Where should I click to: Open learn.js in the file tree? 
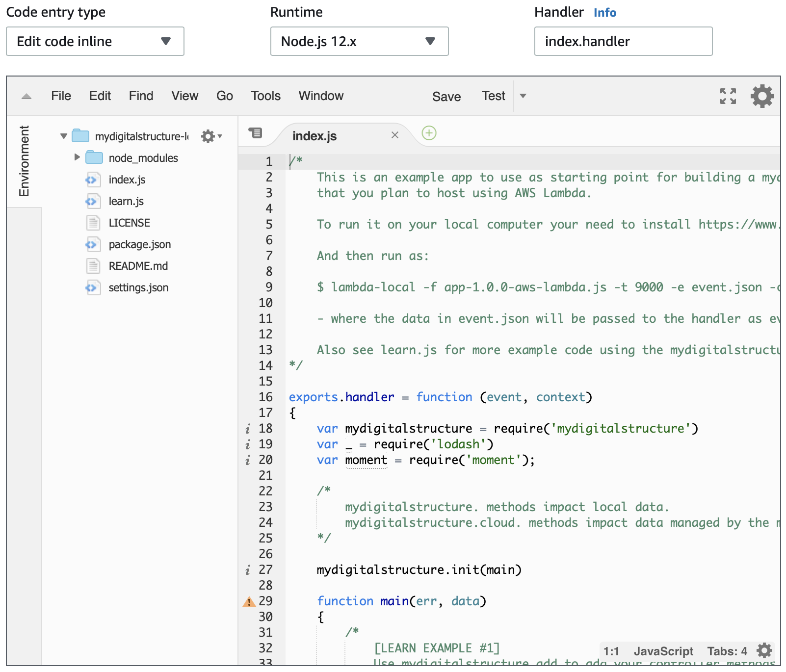click(126, 201)
